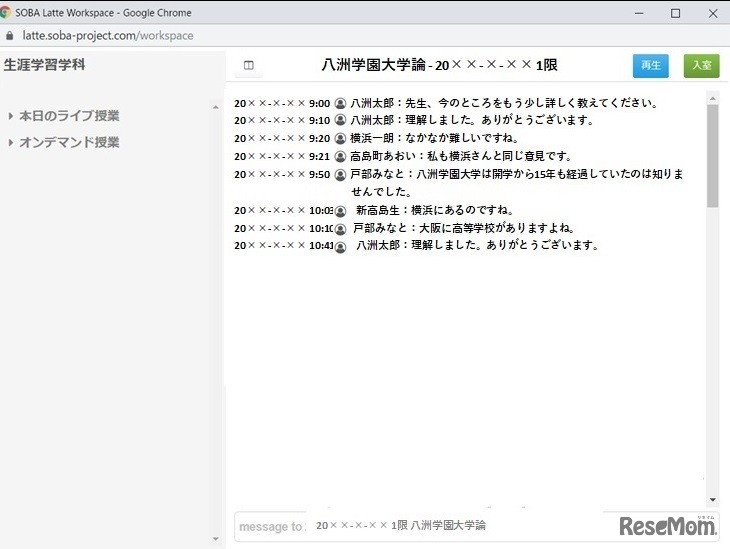Click avatar icon beside 新高島生

pyautogui.click(x=340, y=211)
